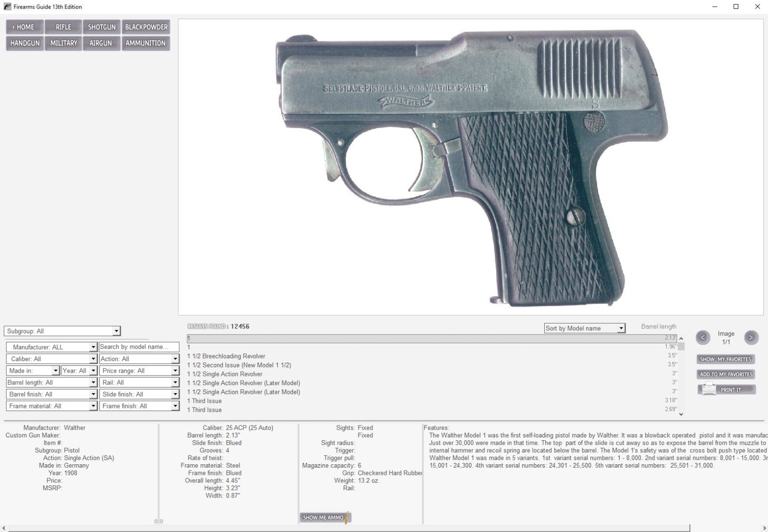Click the Search by model name field

[139, 347]
